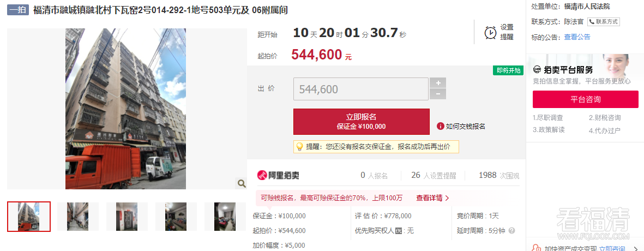Decrease bid with the minus button
644x251 pixels.
tap(438, 94)
